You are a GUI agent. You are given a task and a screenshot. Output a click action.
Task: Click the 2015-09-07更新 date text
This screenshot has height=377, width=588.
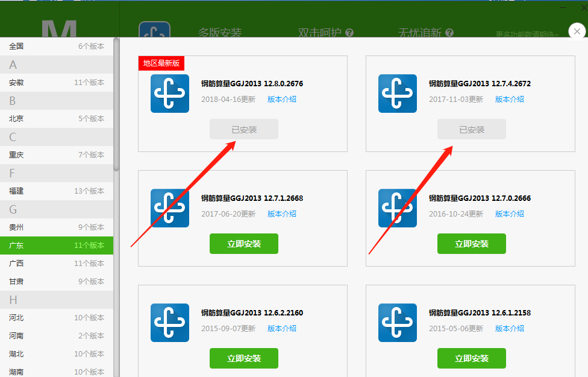(228, 328)
